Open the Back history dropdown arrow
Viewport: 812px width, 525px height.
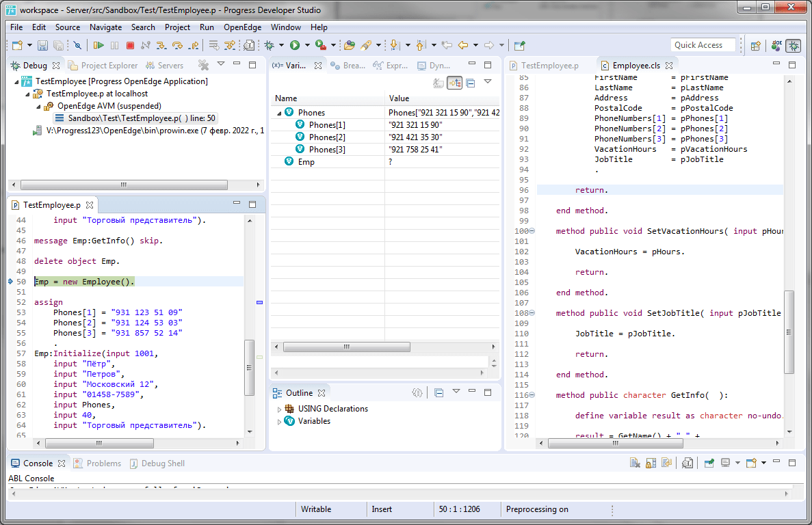click(x=475, y=46)
